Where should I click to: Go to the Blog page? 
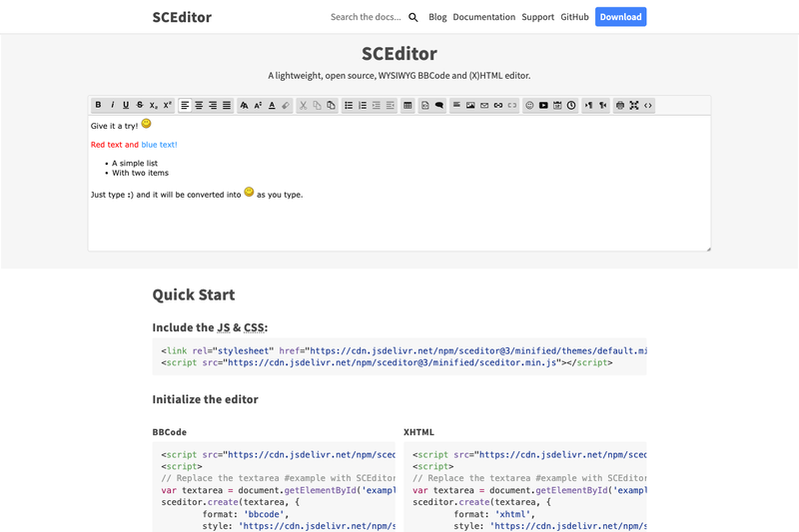pyautogui.click(x=437, y=17)
